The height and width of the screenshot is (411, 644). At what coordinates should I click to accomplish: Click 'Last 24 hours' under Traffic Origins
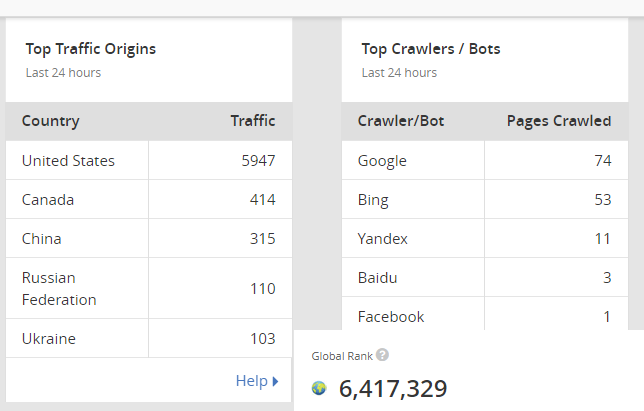tap(63, 73)
